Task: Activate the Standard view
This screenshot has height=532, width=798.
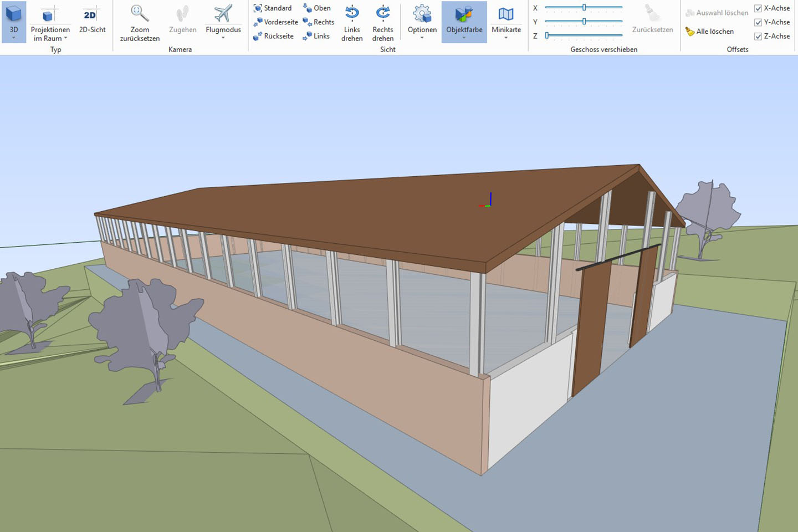Action: [x=273, y=8]
